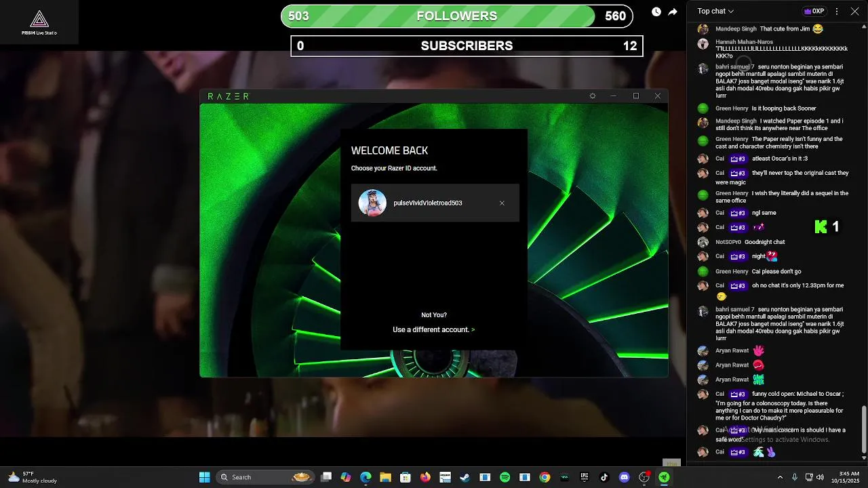The image size is (868, 488).
Task: Open Steam from the taskbar
Action: [465, 477]
